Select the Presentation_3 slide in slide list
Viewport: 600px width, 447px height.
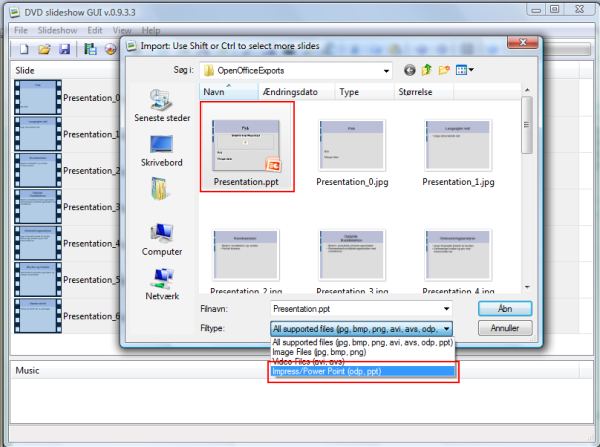click(x=67, y=207)
